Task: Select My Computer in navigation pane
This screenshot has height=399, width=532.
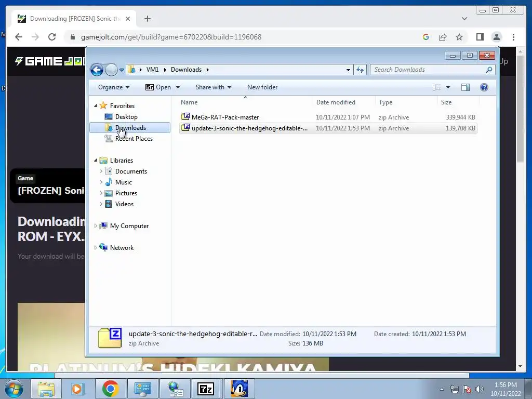Action: [129, 226]
